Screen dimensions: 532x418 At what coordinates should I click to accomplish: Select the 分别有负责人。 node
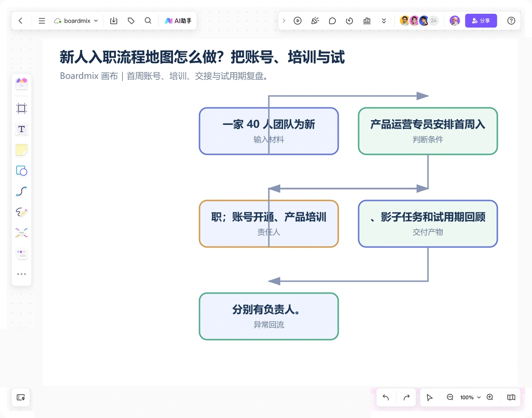[x=269, y=316]
